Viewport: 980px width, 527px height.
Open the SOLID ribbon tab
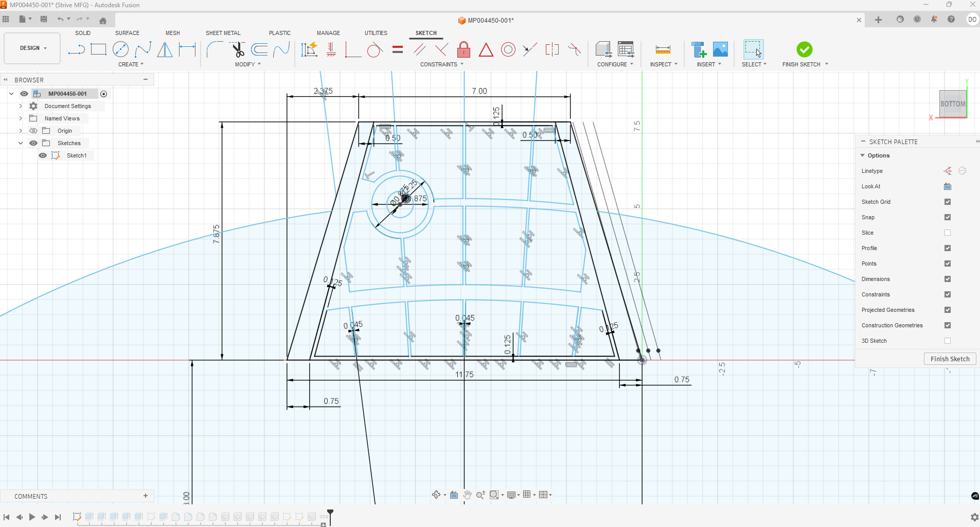[x=83, y=33]
